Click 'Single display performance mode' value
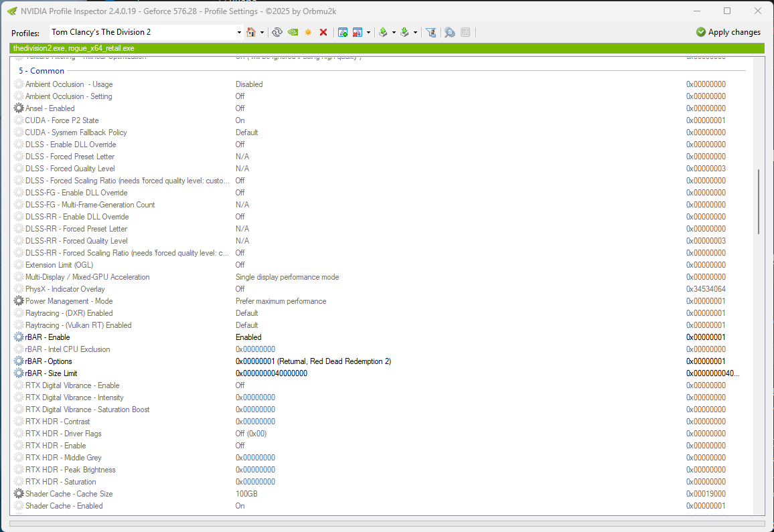This screenshot has width=774, height=532. click(287, 277)
